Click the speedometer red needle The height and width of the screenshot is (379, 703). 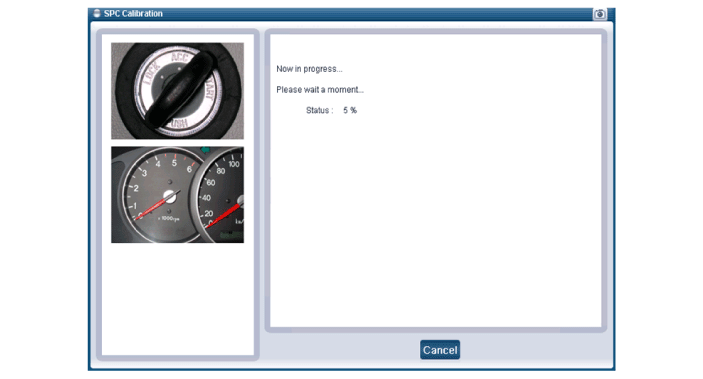coord(223,216)
